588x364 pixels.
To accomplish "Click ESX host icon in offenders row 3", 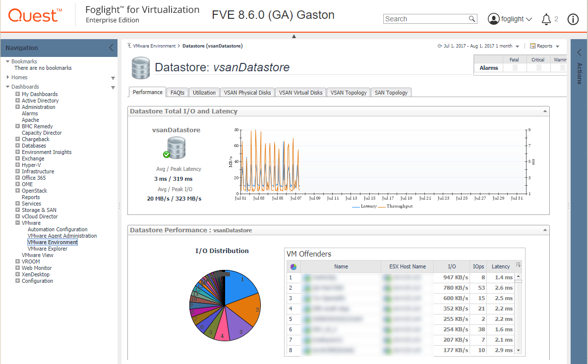I will click(387, 299).
